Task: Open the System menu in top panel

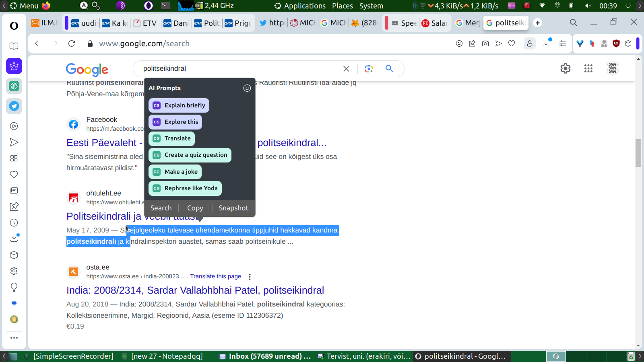Action: click(371, 6)
